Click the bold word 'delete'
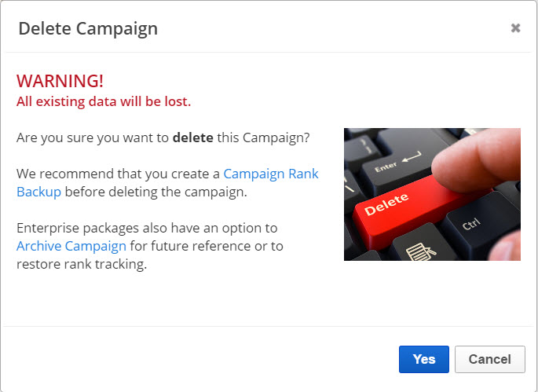This screenshot has width=538, height=392. (x=192, y=138)
